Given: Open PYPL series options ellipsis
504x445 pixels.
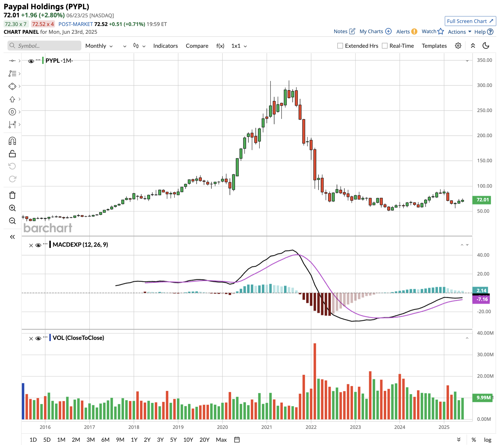Looking at the screenshot, I should click(x=38, y=60).
